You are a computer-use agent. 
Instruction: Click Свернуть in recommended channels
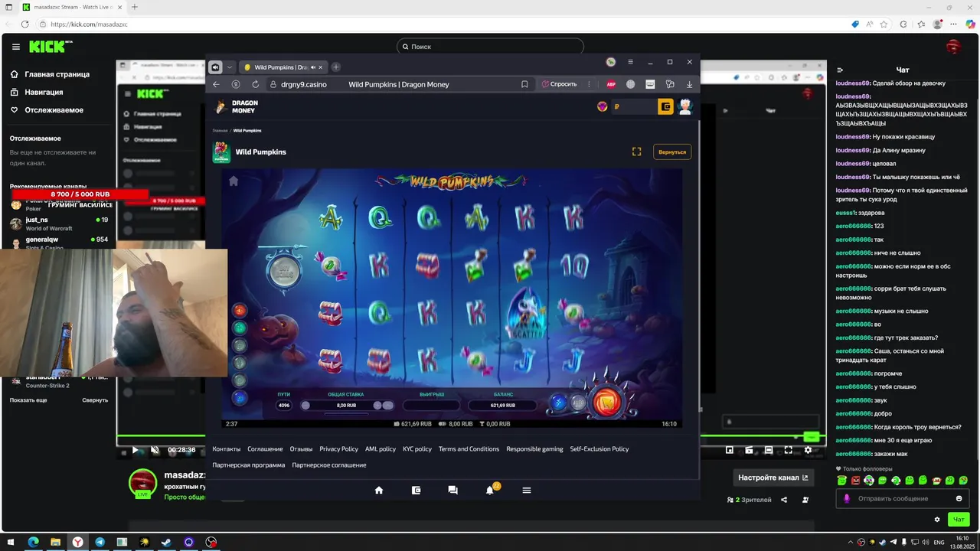click(95, 400)
